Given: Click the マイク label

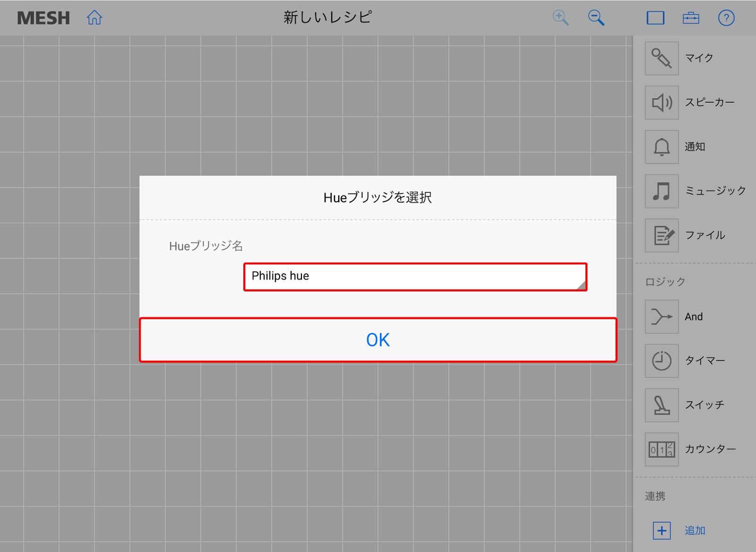Looking at the screenshot, I should (x=699, y=58).
